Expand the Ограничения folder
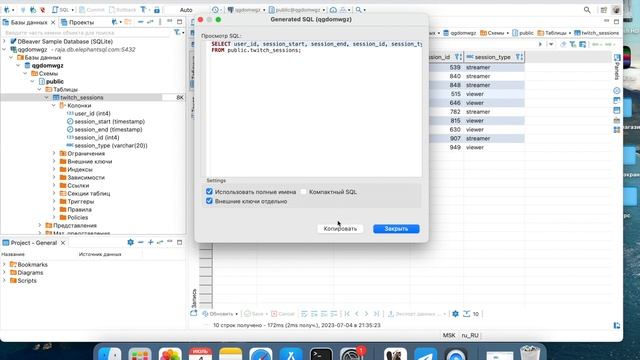Screen dimensions: 640x360 pos(54,153)
